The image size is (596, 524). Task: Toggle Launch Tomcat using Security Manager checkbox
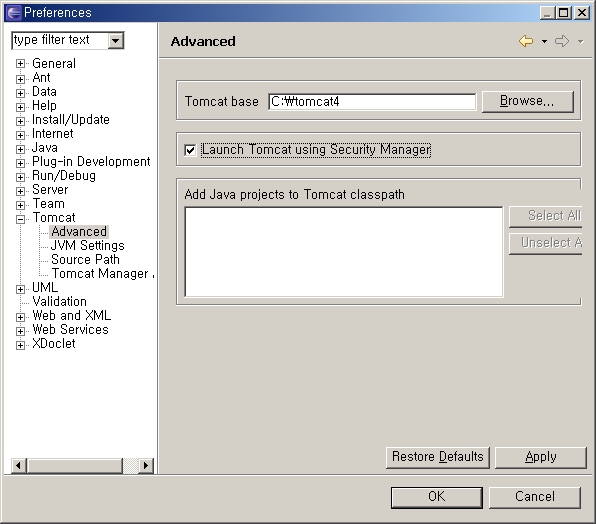[190, 150]
